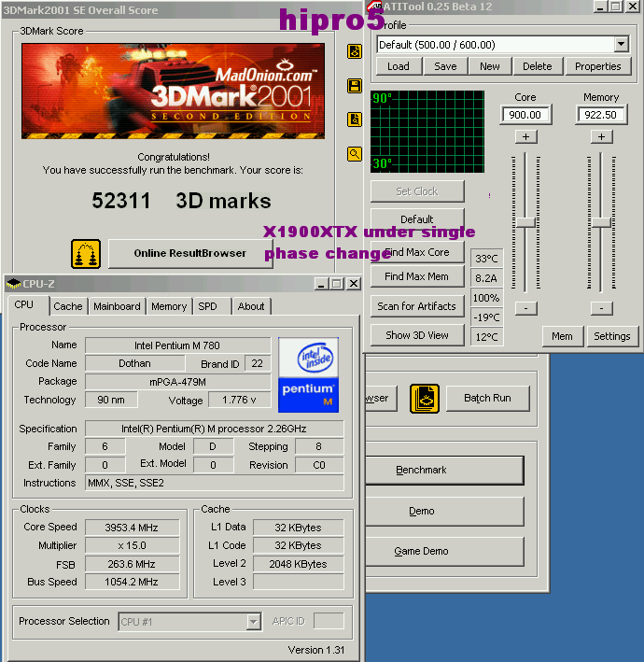The width and height of the screenshot is (644, 662).
Task: Click the Memory clock slider handle
Action: pos(601,222)
